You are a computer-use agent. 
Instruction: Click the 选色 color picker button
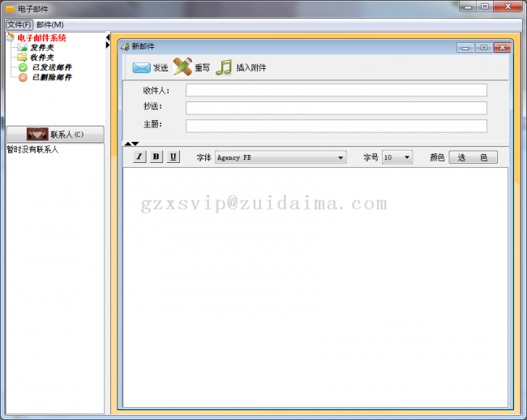tap(473, 157)
